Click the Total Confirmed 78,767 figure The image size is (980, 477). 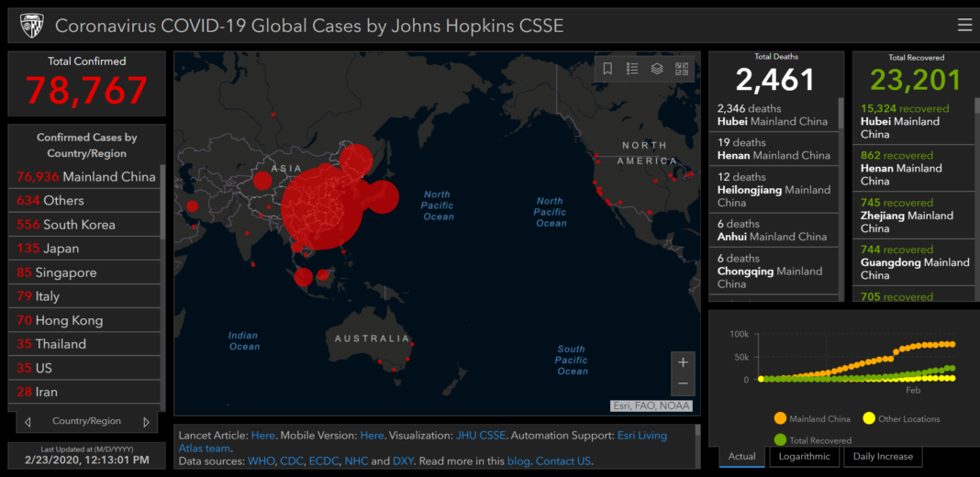click(x=86, y=90)
